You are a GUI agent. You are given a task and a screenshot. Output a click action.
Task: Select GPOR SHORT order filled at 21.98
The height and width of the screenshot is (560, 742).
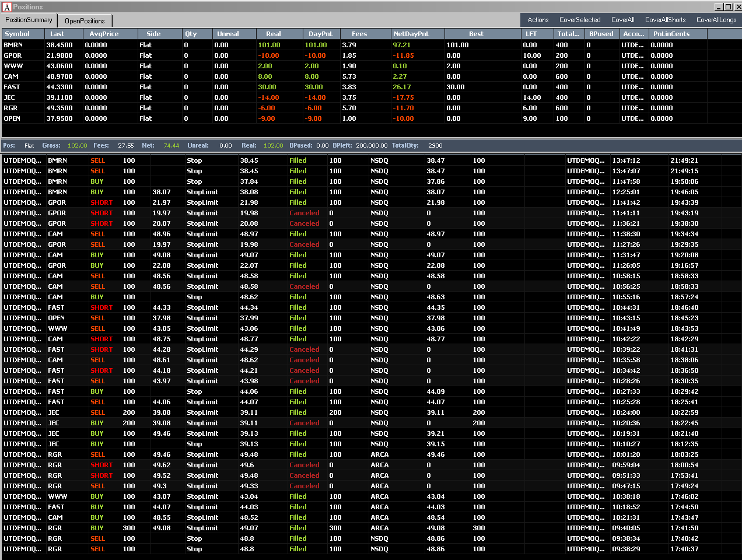pyautogui.click(x=371, y=202)
